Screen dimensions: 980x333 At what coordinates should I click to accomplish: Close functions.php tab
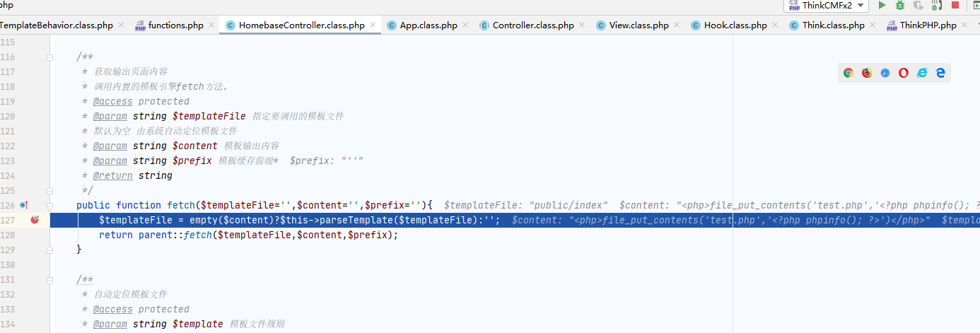(x=211, y=25)
